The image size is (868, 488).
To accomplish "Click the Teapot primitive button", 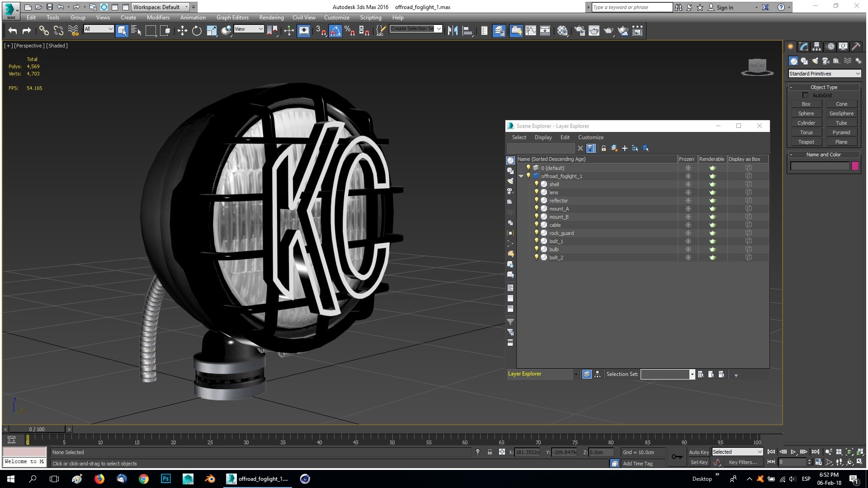I will (x=806, y=142).
